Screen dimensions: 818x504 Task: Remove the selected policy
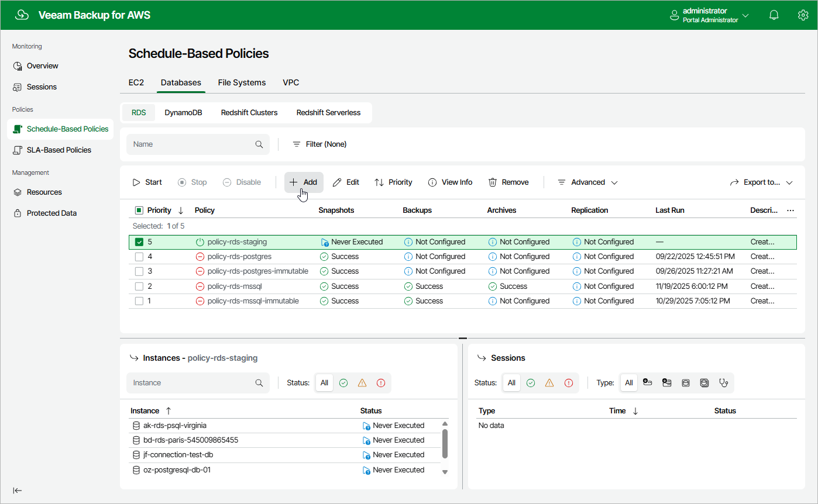508,182
